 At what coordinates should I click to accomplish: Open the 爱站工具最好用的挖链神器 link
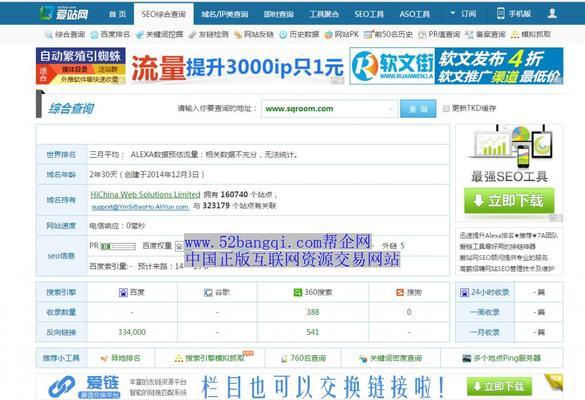pos(498,246)
